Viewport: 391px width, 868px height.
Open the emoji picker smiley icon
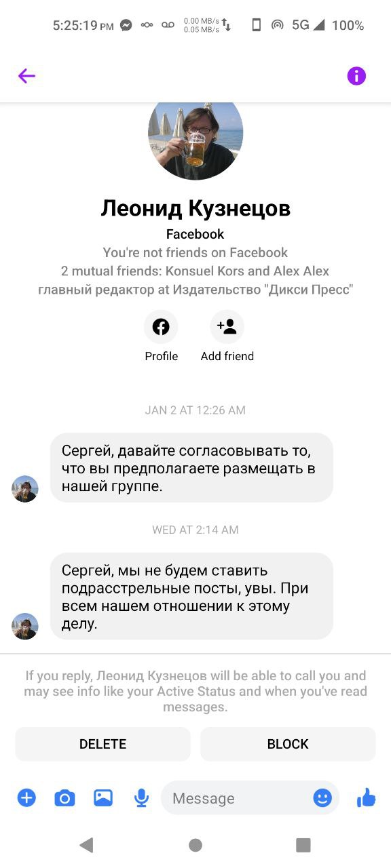tap(322, 798)
